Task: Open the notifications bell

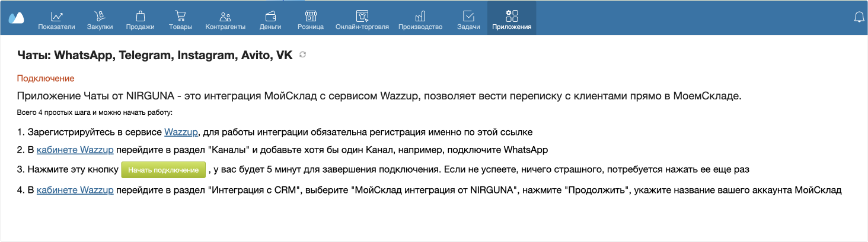Action: tap(859, 18)
